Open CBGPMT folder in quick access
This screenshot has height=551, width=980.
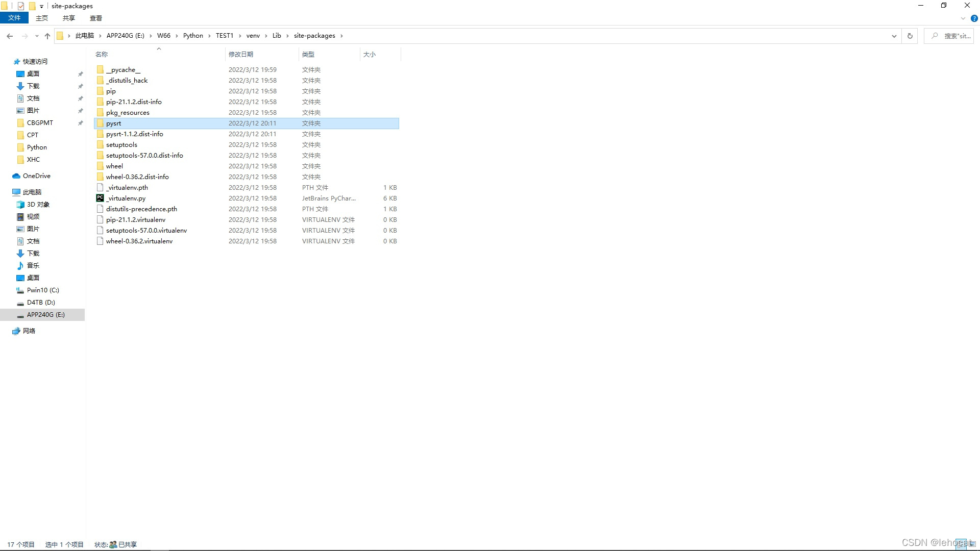pyautogui.click(x=40, y=123)
